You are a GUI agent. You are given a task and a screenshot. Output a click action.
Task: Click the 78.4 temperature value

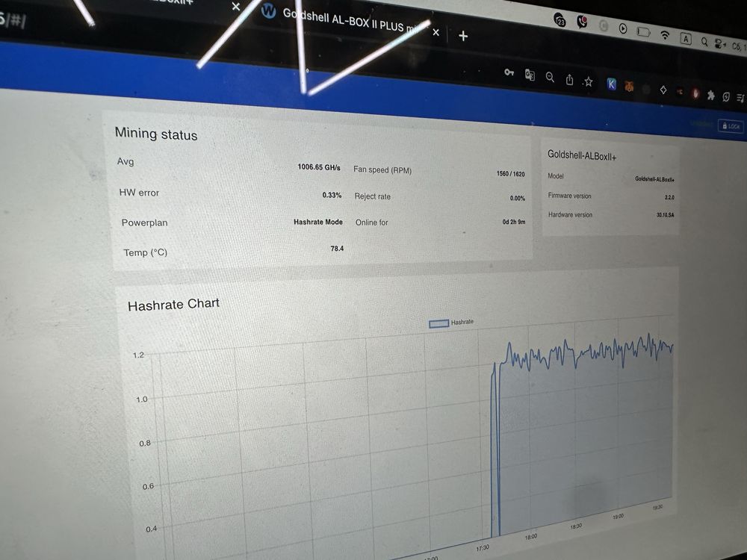point(337,248)
